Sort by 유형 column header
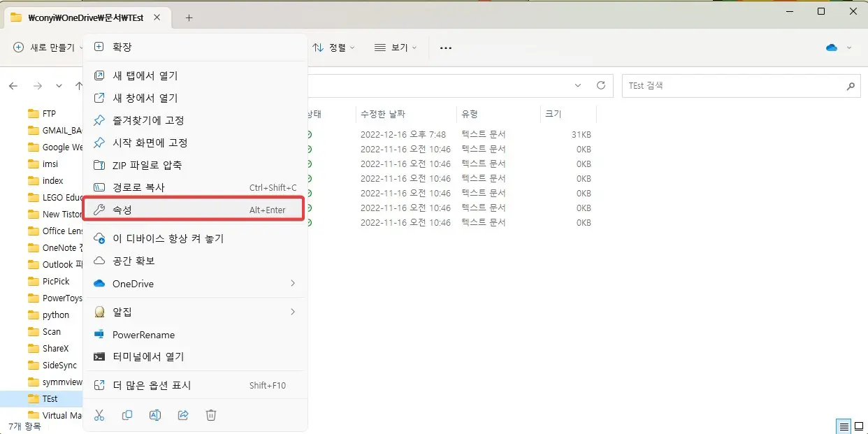The image size is (868, 434). point(498,114)
